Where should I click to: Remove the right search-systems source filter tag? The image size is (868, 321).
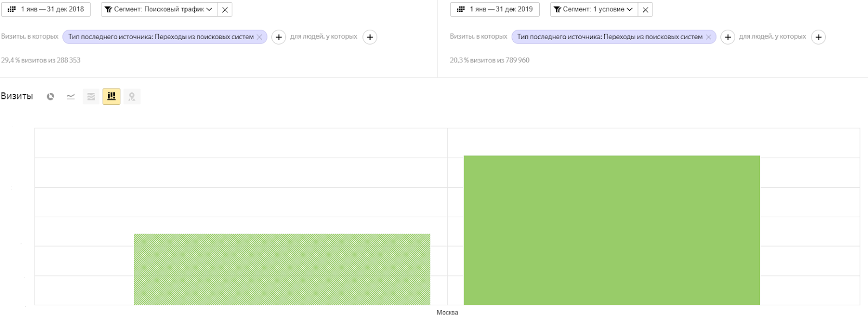tap(709, 37)
